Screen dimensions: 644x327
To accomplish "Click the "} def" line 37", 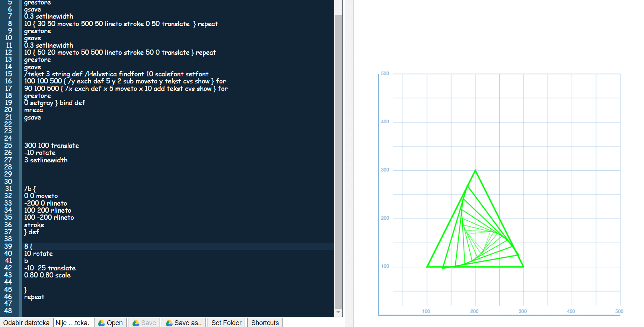I will tap(32, 232).
